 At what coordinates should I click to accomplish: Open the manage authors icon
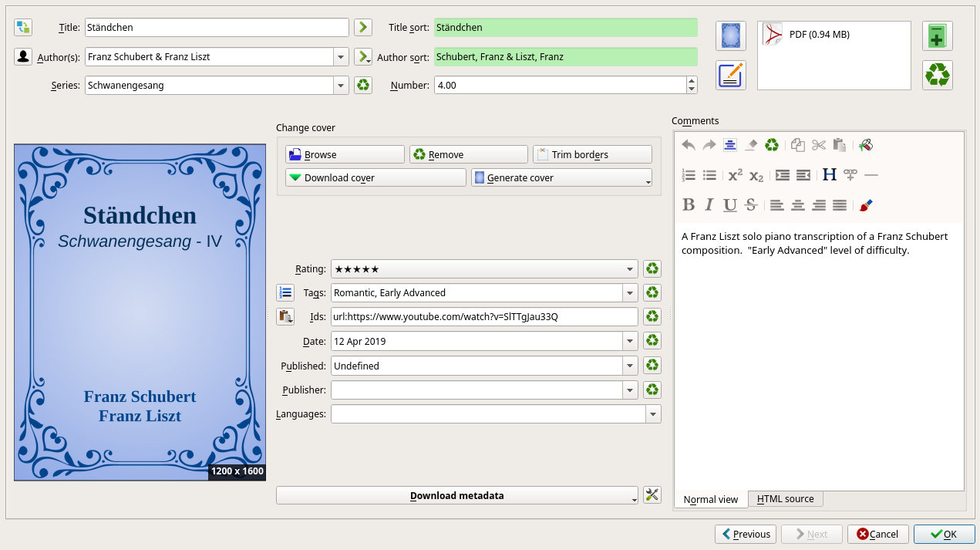tap(23, 56)
